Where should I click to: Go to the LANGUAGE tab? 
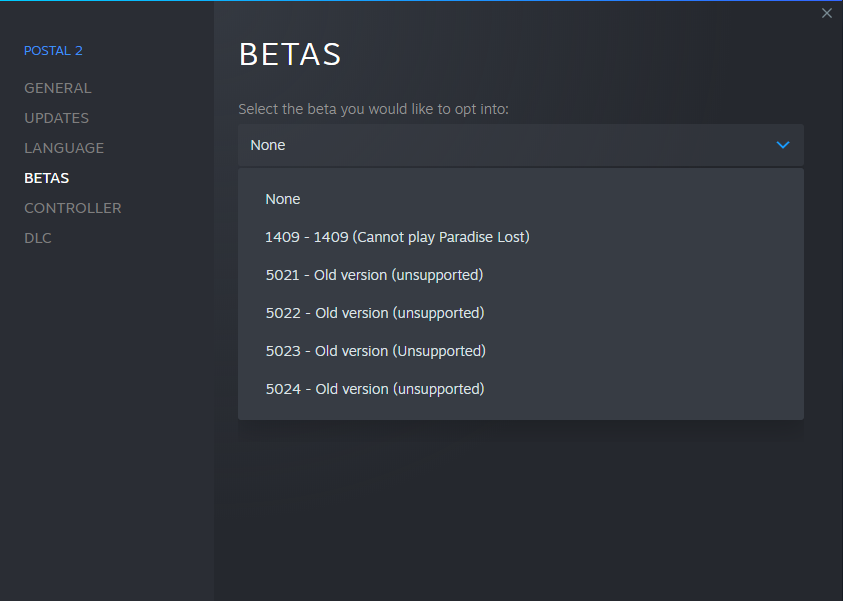[x=64, y=148]
